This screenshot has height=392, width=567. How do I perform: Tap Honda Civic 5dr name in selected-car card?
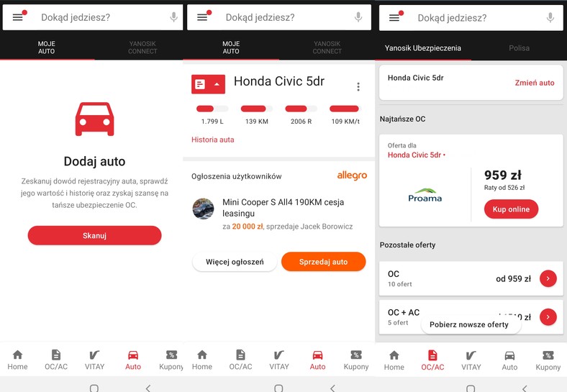(415, 78)
